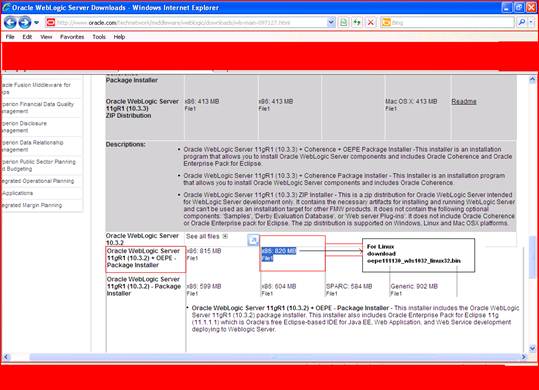Open Hyperion Public Sector Planning and Budgeting link
Screen dimensions: 539x390
[38, 165]
